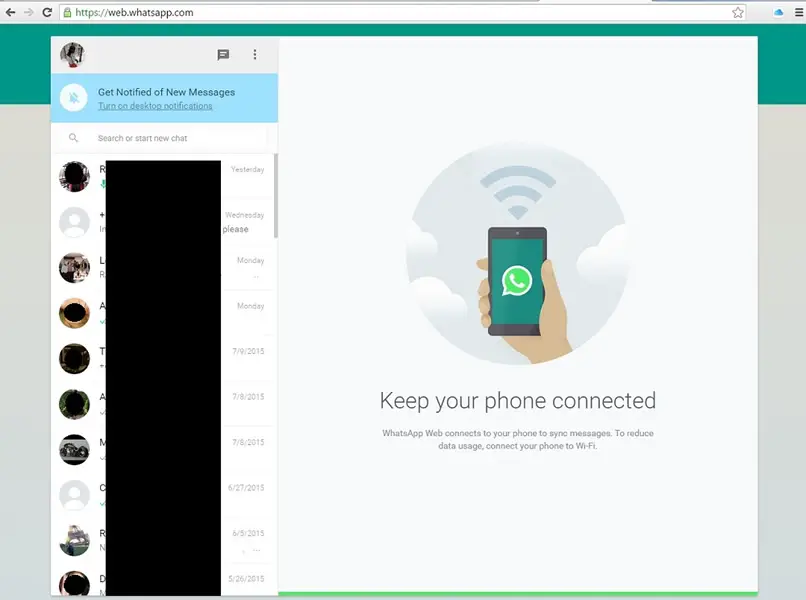Click the Get Notified of New Messages heading
The width and height of the screenshot is (806, 600).
[167, 92]
